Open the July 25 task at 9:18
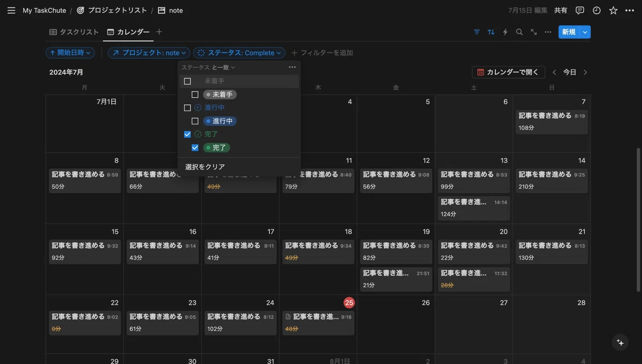 coord(318,323)
